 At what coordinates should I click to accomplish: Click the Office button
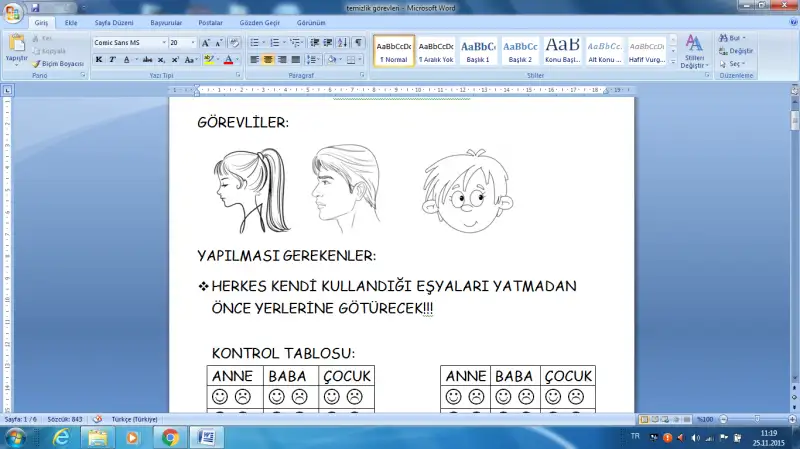point(13,10)
